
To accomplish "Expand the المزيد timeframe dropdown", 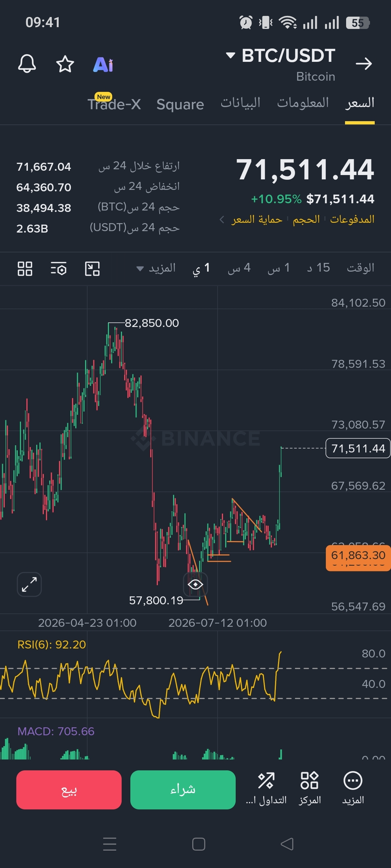I will [x=156, y=268].
